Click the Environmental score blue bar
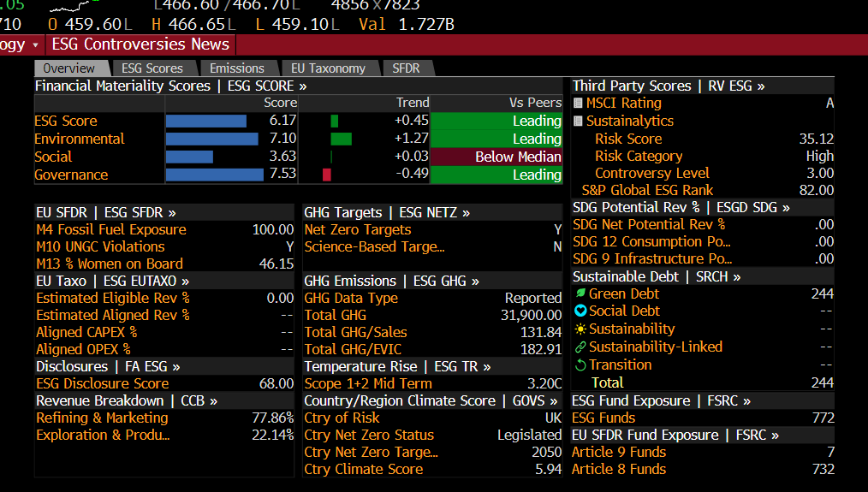 tap(212, 139)
